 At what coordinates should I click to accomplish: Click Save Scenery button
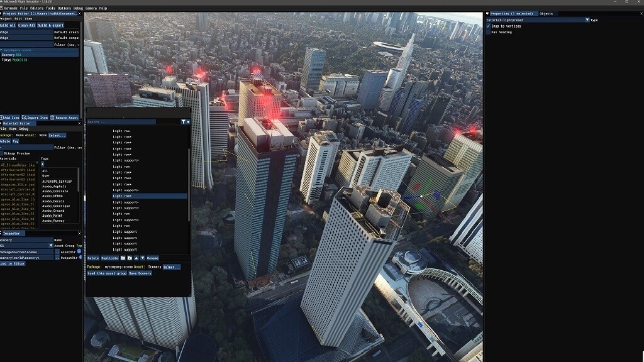tap(140, 273)
